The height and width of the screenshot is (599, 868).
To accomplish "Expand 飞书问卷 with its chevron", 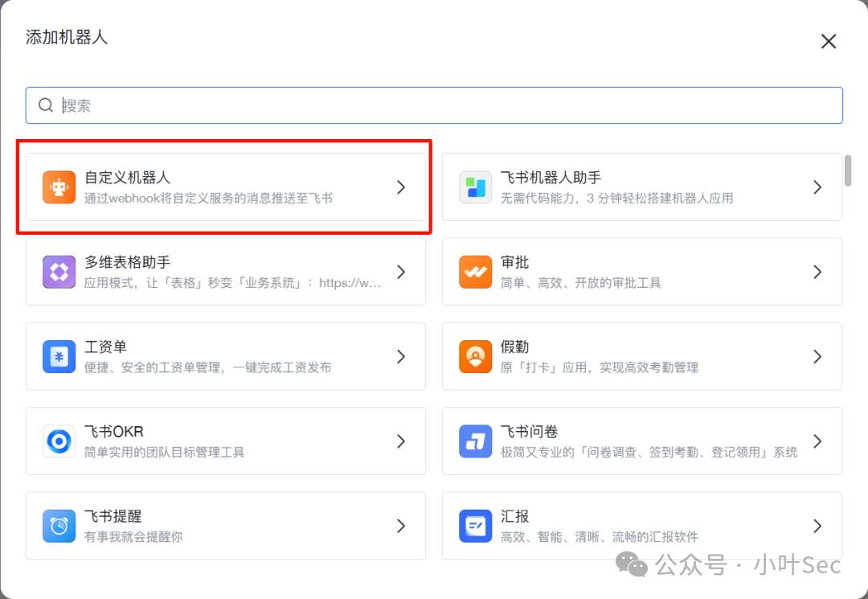I will (x=817, y=441).
